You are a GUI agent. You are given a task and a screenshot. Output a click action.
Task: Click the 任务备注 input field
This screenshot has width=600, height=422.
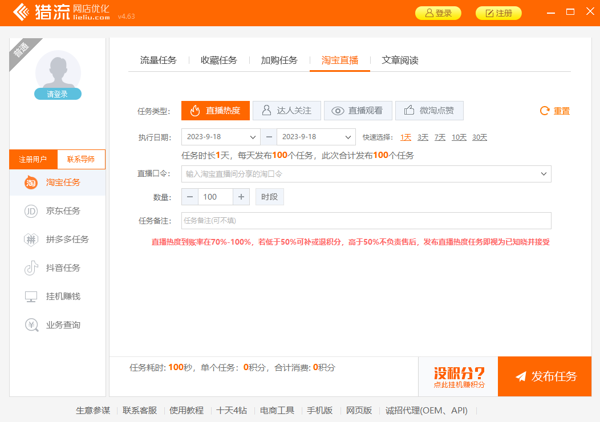click(x=365, y=220)
